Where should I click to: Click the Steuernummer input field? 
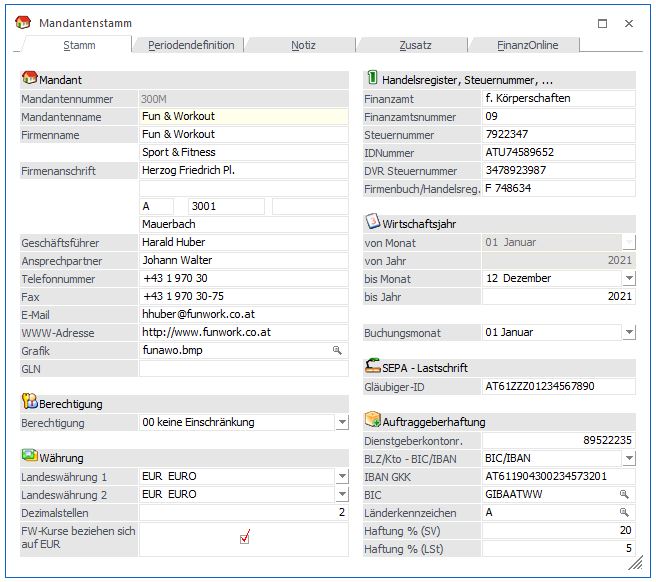tap(558, 135)
